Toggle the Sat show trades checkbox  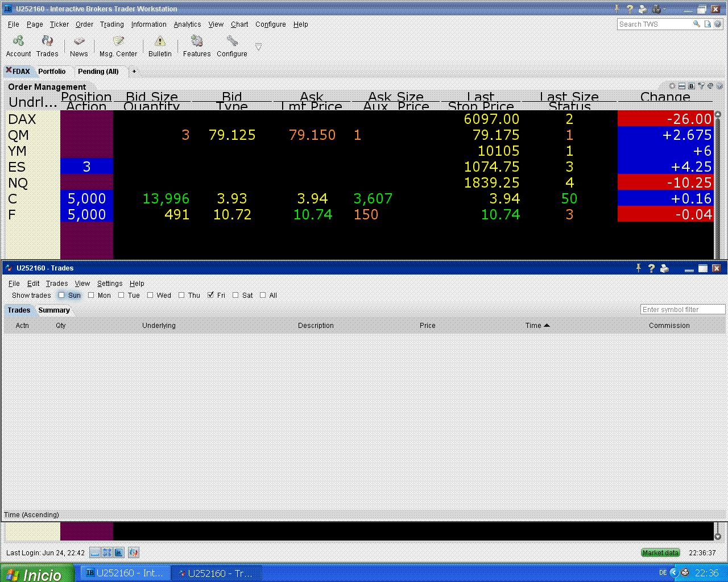(235, 295)
